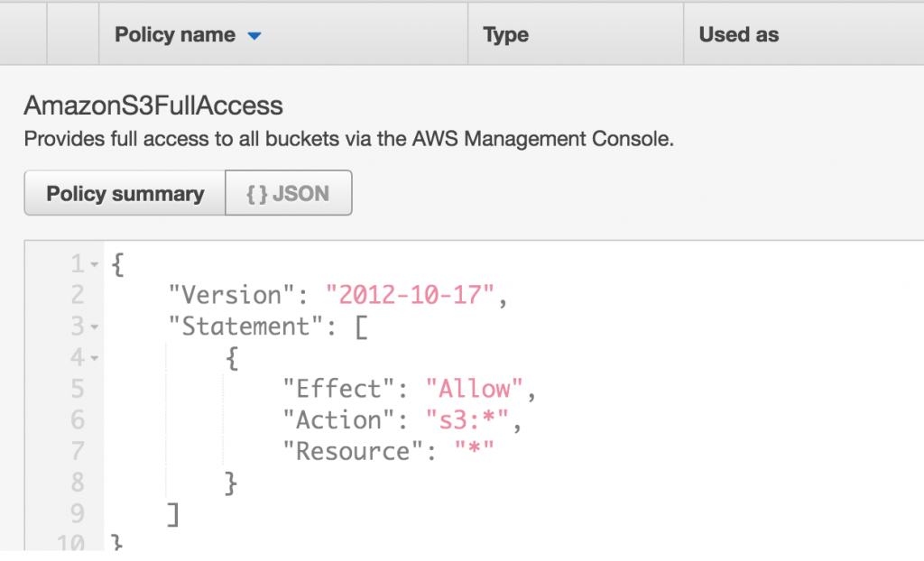The image size is (924, 561).
Task: Collapse the statement object on line 4
Action: tap(94, 358)
